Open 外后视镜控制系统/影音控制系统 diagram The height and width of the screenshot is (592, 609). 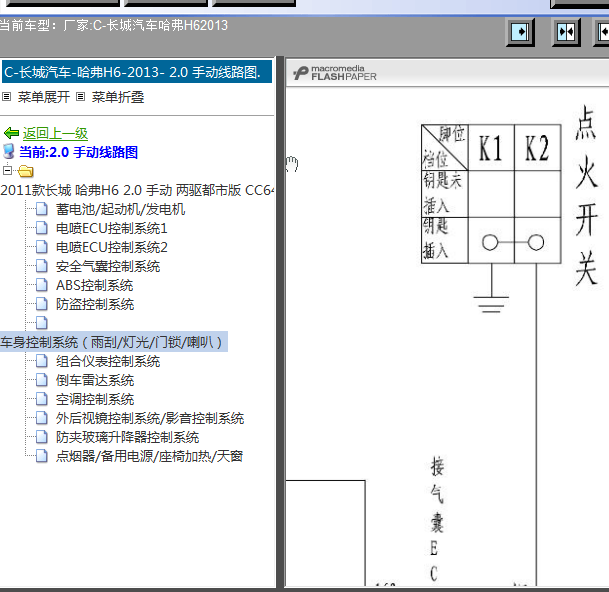(150, 418)
